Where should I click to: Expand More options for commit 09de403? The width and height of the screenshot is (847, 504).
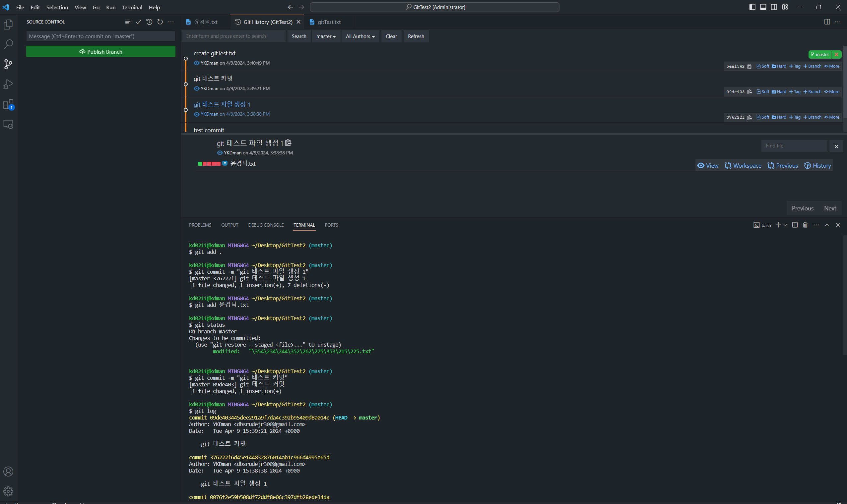(x=832, y=92)
